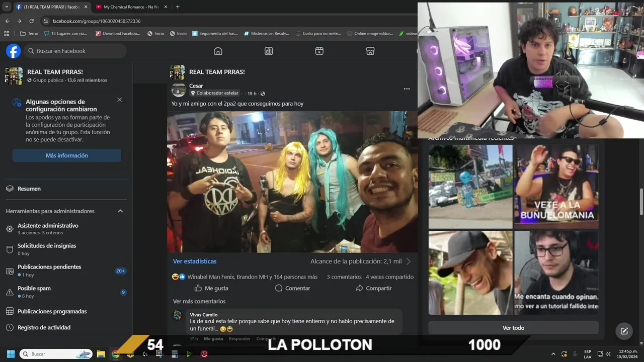The image size is (644, 362).
Task: Click the address bar URL facebook.com/groups
Action: 97,21
